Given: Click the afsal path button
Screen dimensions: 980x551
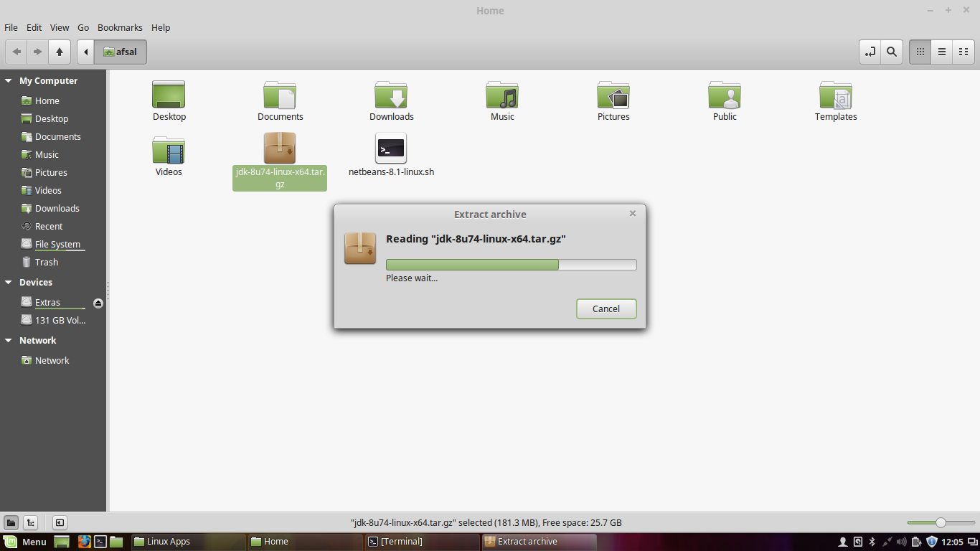Looking at the screenshot, I should (121, 52).
